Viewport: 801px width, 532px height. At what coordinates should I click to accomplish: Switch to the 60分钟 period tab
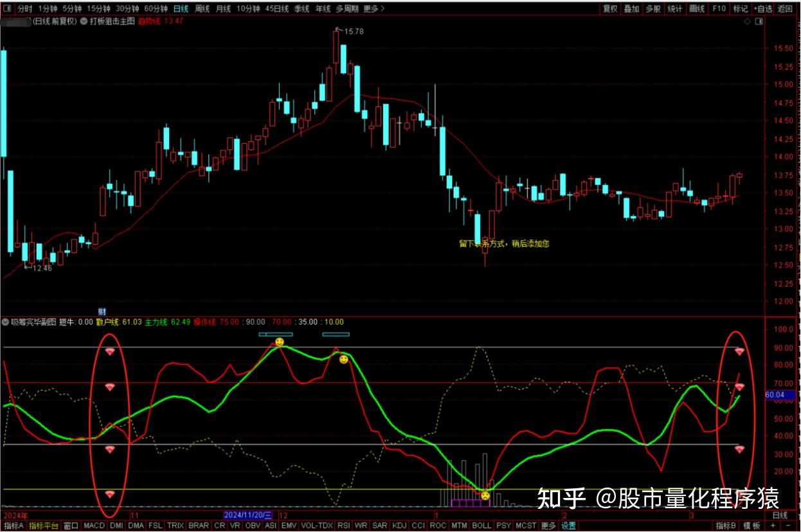pos(156,9)
